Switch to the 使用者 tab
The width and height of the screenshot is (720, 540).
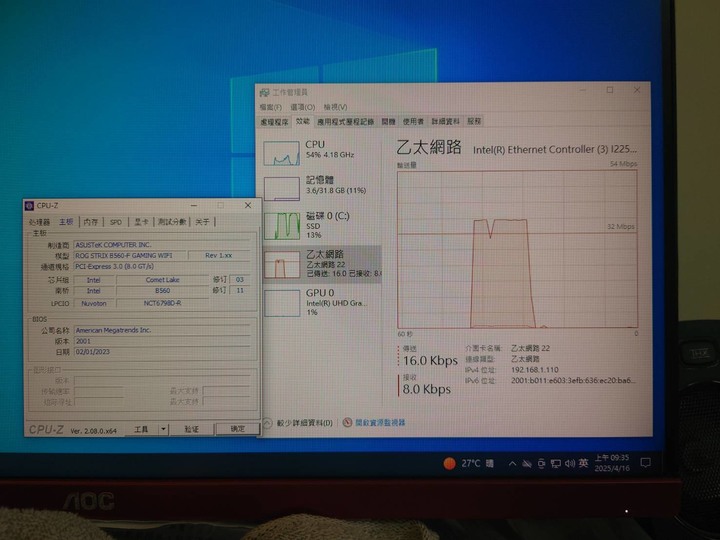(413, 122)
